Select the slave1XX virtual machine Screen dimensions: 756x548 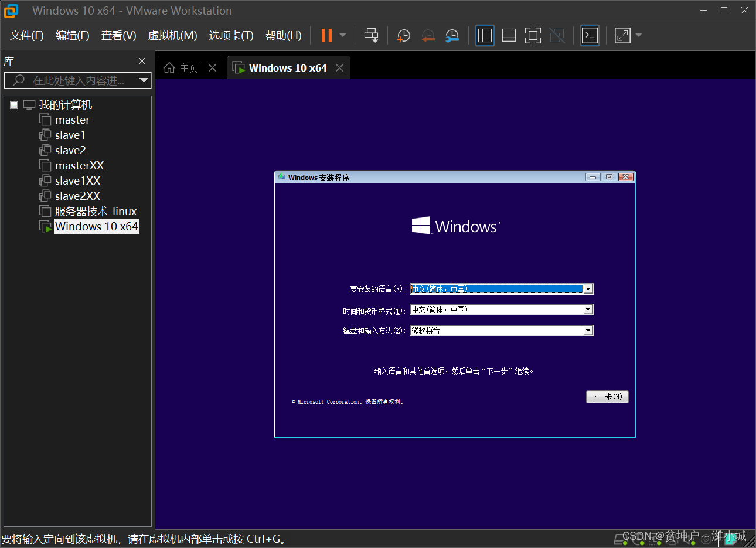77,181
